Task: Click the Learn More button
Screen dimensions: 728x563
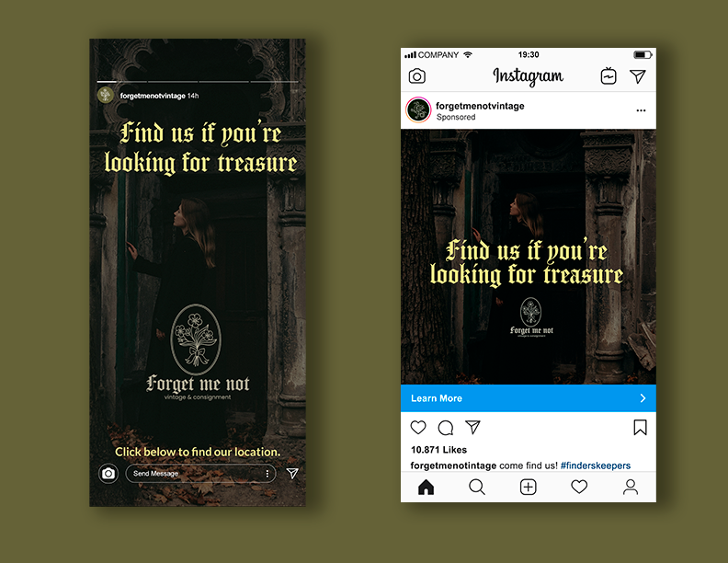Action: 529,398
